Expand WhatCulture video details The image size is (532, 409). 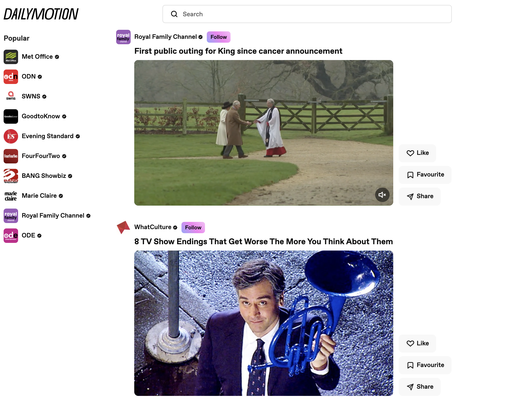pos(264,242)
